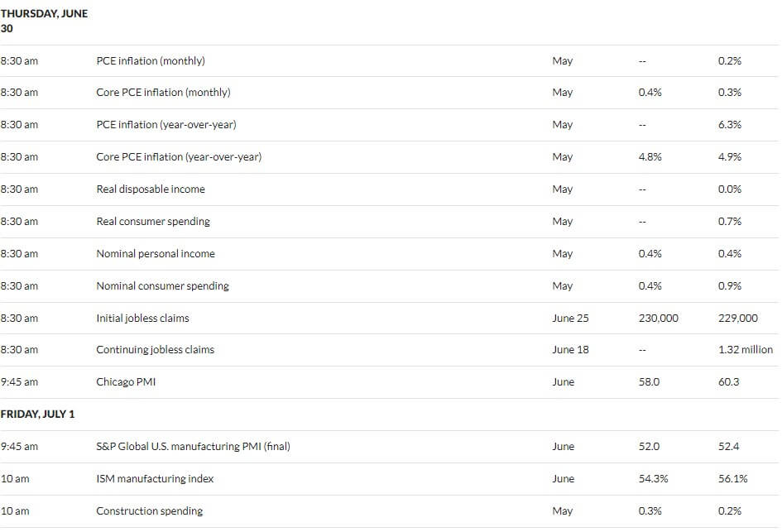Select Nominal consumer spending row

tap(389, 286)
